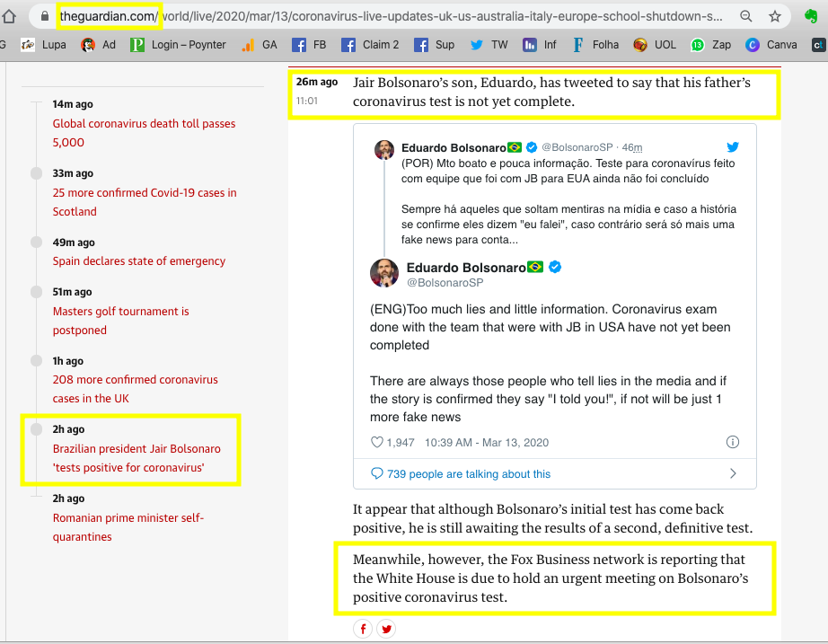Open 'Spain declares state of emergency' update
This screenshot has width=828, height=644.
point(139,261)
